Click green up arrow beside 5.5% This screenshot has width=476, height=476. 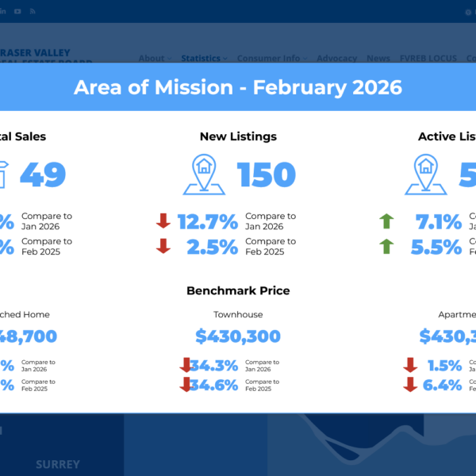[386, 247]
